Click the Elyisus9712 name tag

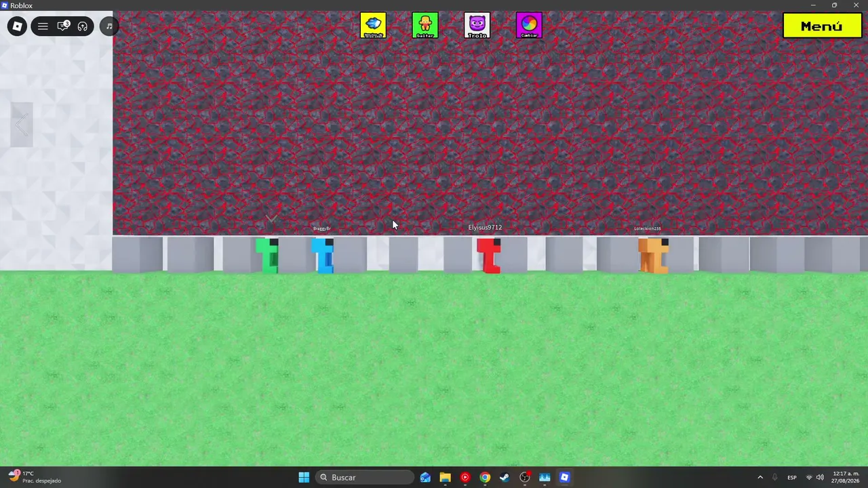(485, 228)
